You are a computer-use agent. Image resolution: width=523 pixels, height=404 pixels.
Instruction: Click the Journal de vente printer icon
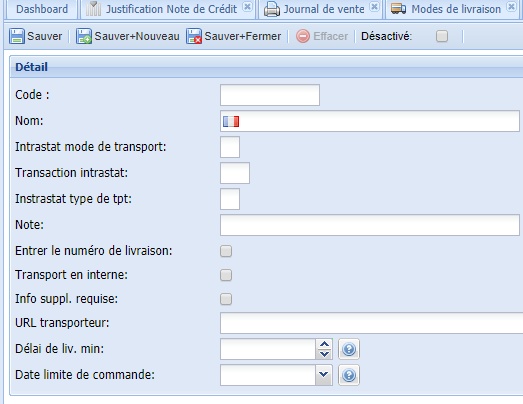(x=272, y=9)
